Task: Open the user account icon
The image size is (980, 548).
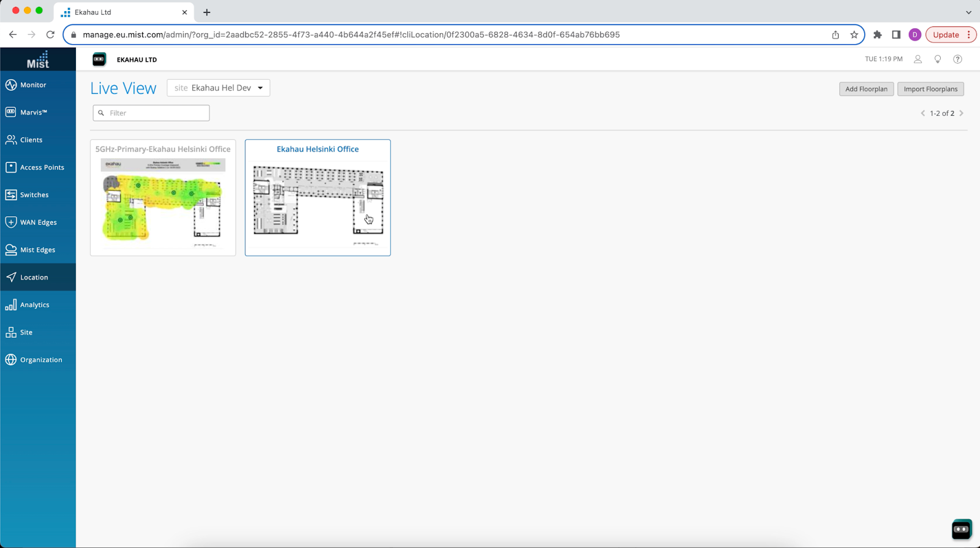Action: coord(918,59)
